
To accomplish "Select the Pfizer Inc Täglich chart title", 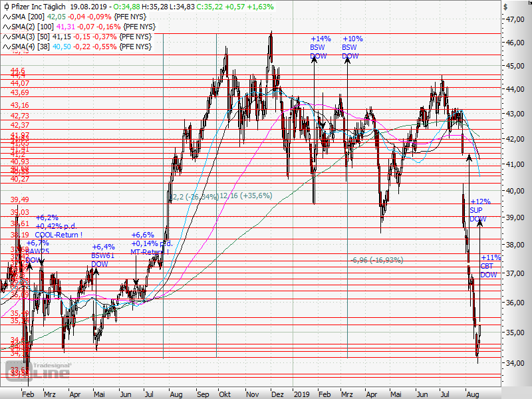I will tap(39, 7).
